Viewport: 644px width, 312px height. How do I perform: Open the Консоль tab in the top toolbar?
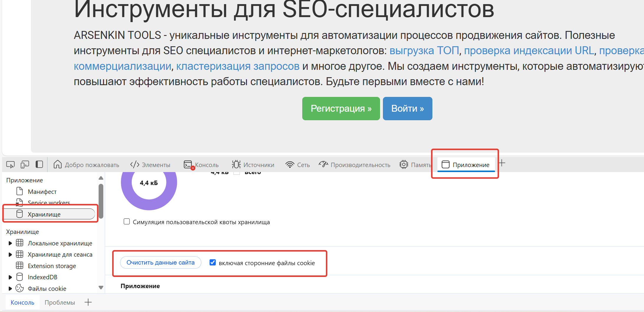pyautogui.click(x=201, y=165)
